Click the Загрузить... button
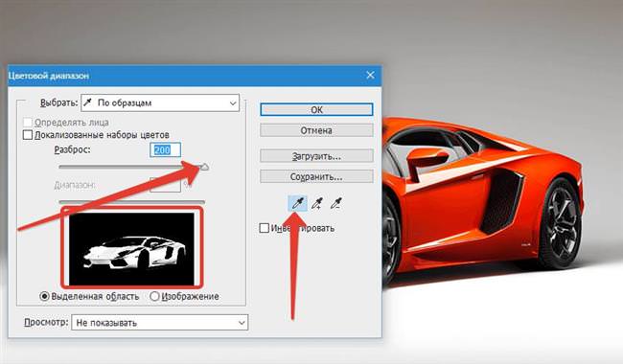The width and height of the screenshot is (623, 364). click(316, 156)
